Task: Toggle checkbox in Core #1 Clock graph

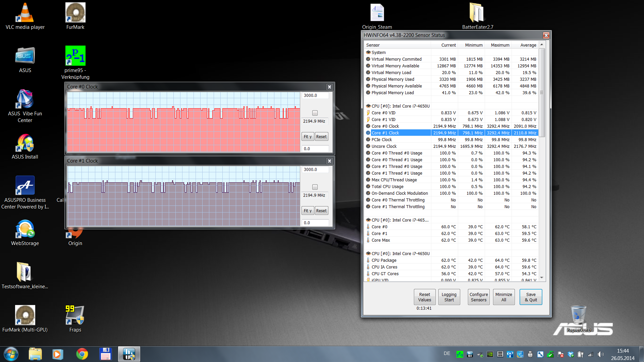Action: point(315,187)
